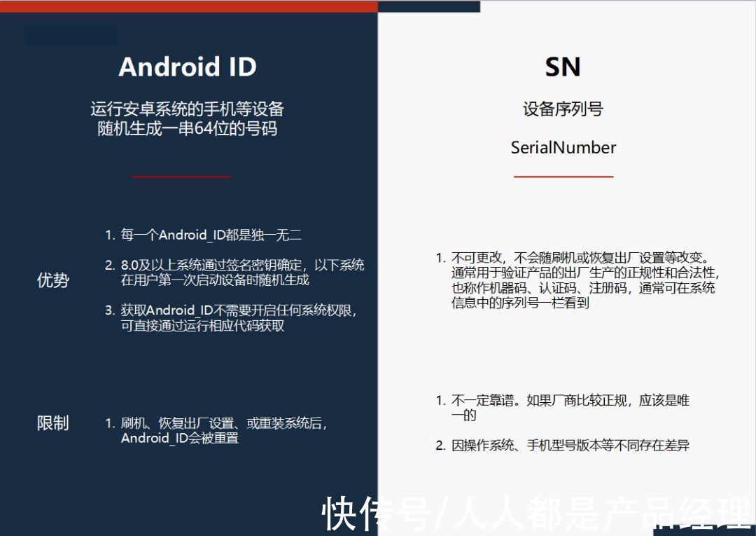
Task: Select the text '运行安卓系统的手机等设备'
Action: pyautogui.click(x=187, y=109)
